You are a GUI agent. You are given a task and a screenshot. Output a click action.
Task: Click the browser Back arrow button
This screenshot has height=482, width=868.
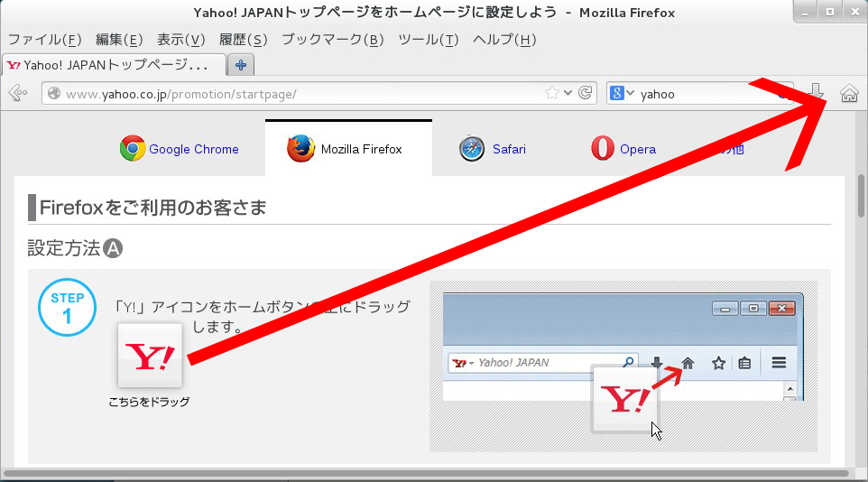[x=17, y=93]
